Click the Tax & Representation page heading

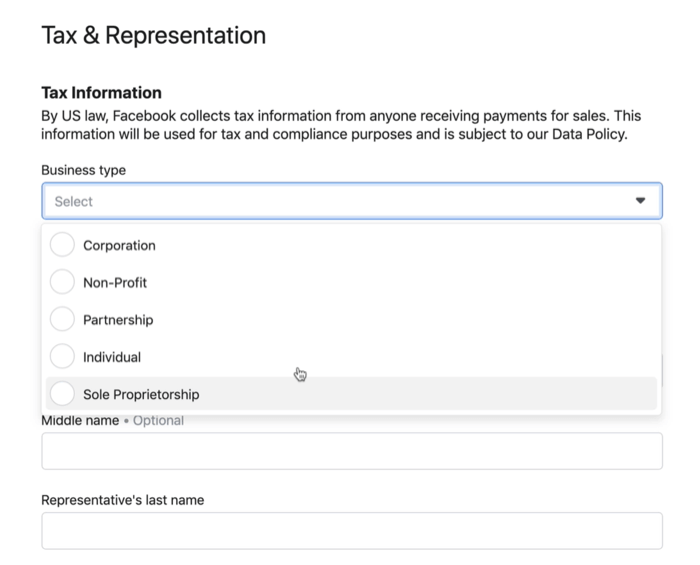point(153,36)
